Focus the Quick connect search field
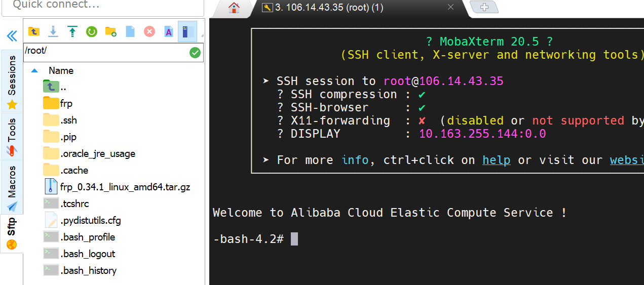This screenshot has width=644, height=285. [x=103, y=6]
